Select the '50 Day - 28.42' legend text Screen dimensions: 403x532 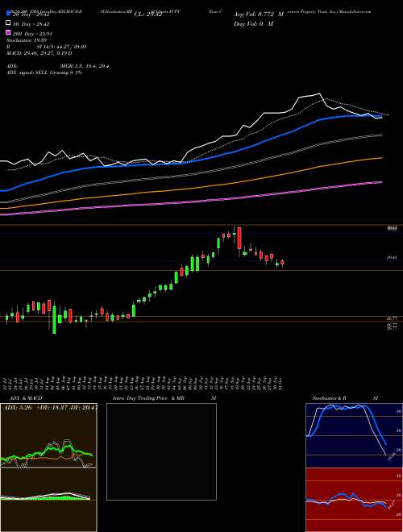[x=31, y=24]
